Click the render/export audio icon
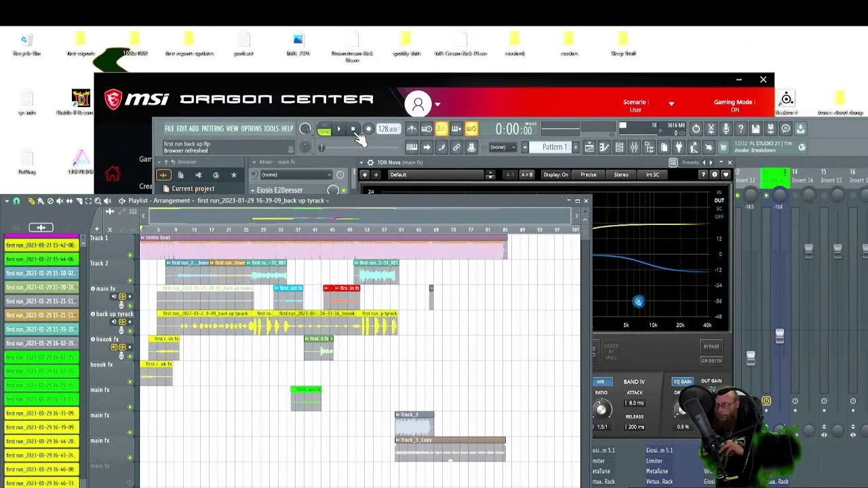The image size is (868, 488). point(770,129)
